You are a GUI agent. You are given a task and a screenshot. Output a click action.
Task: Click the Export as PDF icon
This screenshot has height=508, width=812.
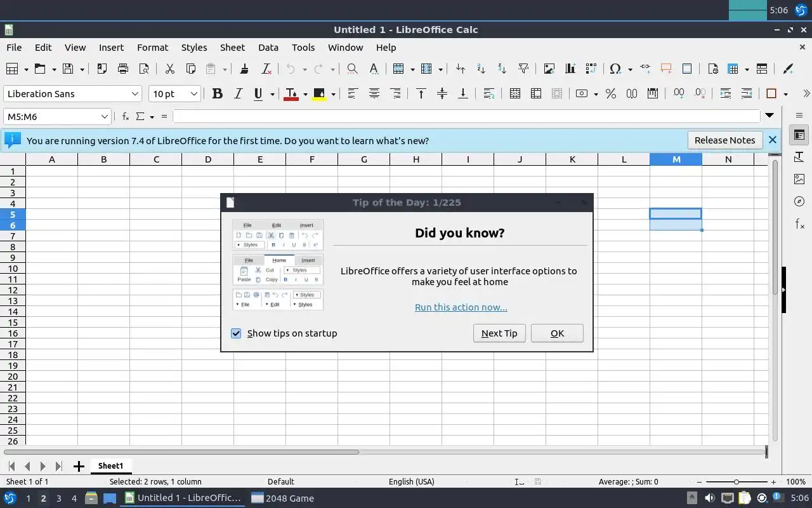click(102, 69)
